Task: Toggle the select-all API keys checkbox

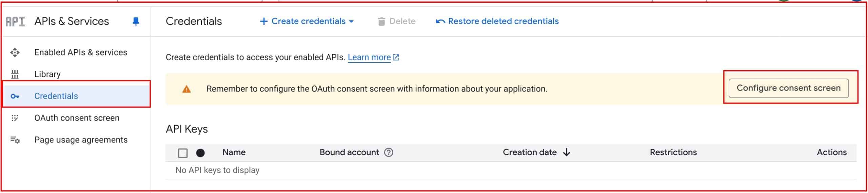Action: click(183, 153)
